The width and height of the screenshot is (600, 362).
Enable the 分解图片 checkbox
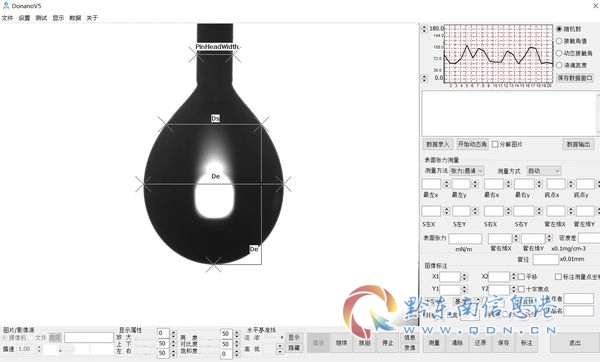point(495,144)
